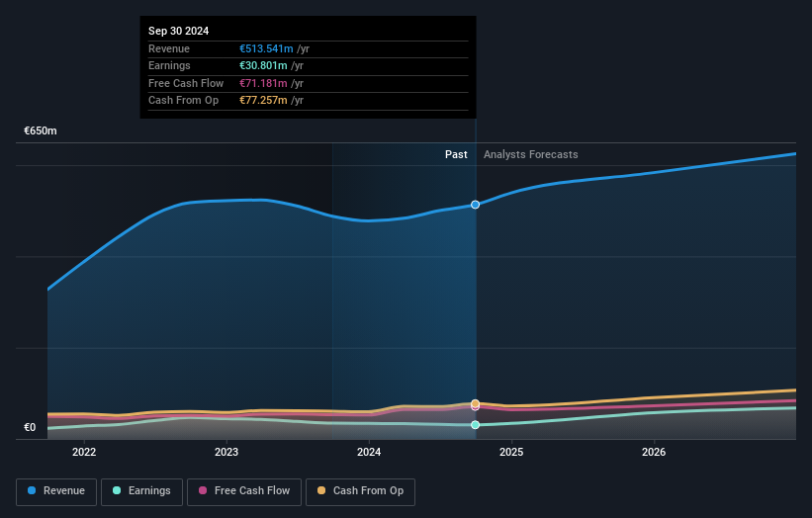Click the €513.541m revenue value
Screen dimensions: 812x518
point(266,48)
